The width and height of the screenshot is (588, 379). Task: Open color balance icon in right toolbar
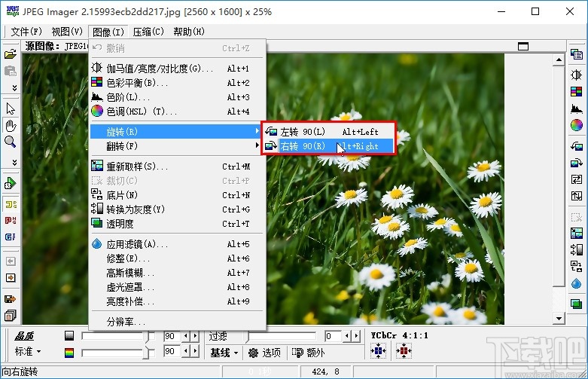[577, 91]
